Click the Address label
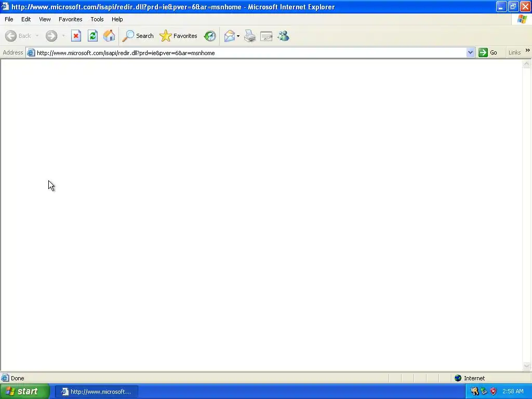Viewport: 532px width, 399px height. point(13,52)
